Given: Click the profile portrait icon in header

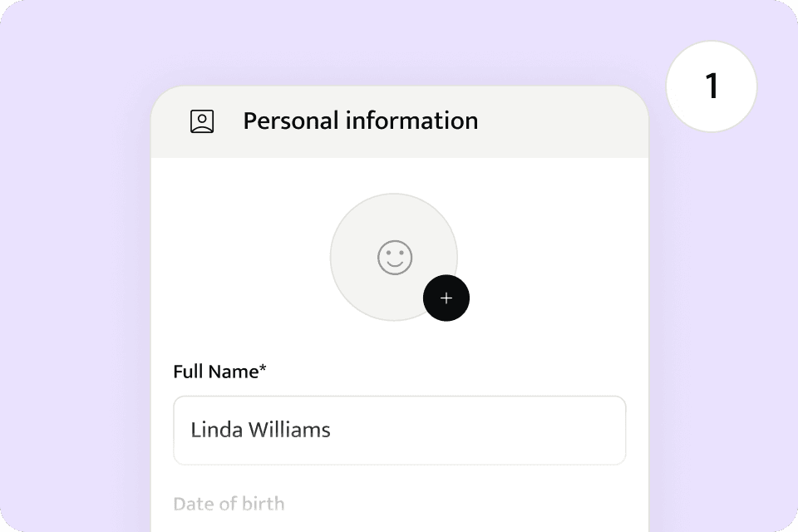Looking at the screenshot, I should 202,121.
